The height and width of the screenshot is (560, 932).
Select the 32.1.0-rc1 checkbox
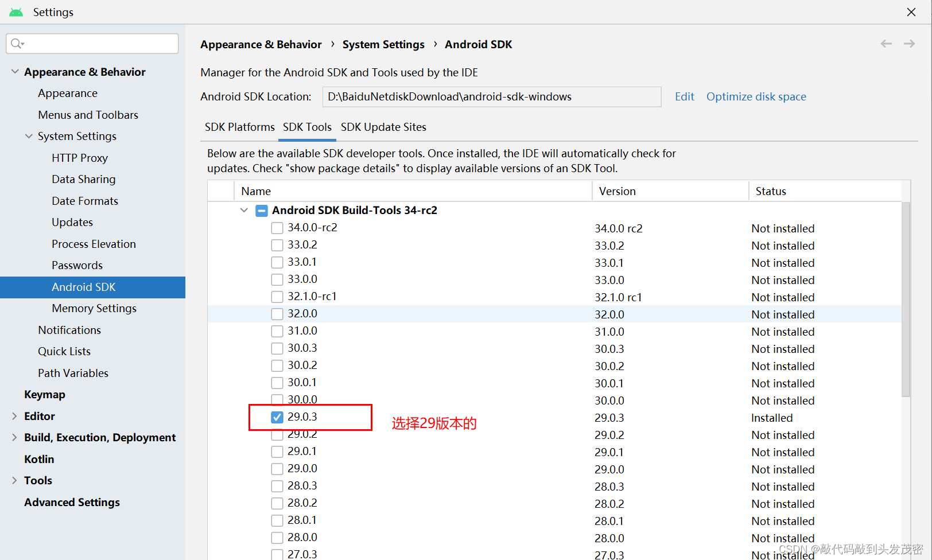tap(277, 297)
